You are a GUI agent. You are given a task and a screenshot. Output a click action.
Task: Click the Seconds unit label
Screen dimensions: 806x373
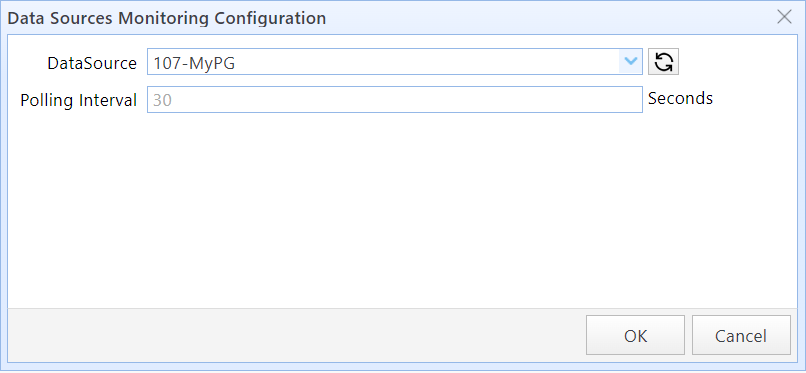click(680, 98)
